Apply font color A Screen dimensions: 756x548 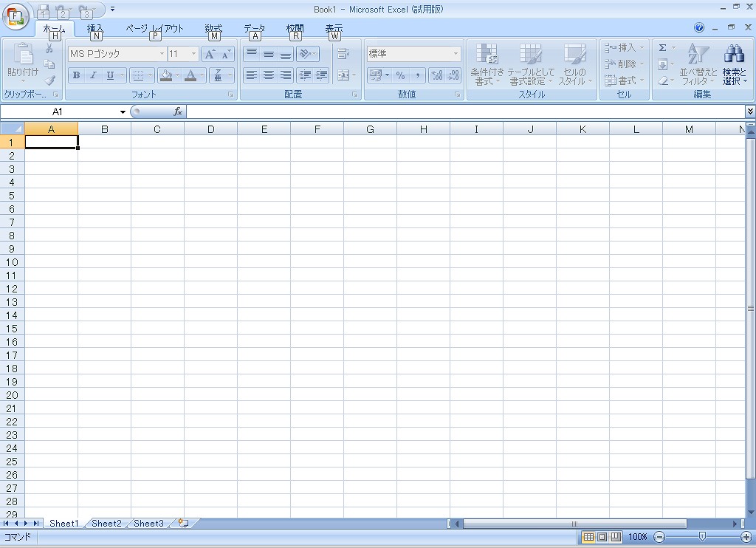coord(190,75)
